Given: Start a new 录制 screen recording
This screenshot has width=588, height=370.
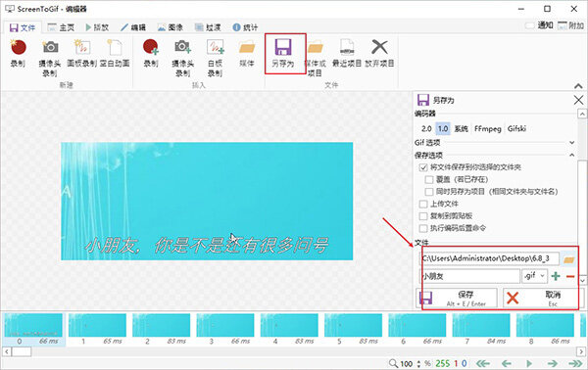Looking at the screenshot, I should [x=18, y=54].
